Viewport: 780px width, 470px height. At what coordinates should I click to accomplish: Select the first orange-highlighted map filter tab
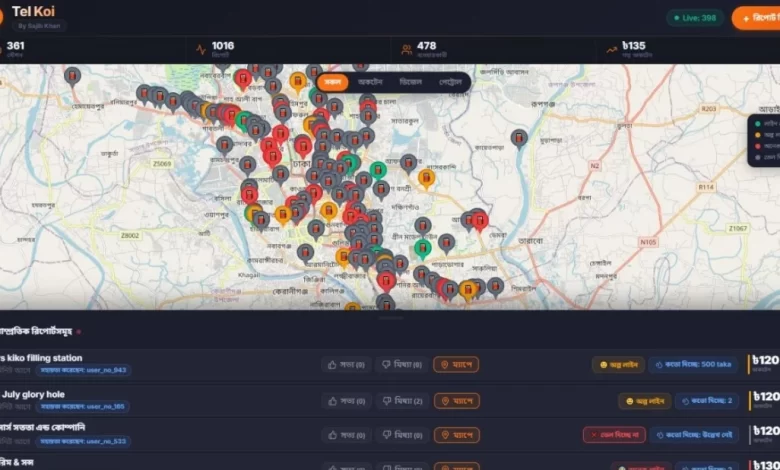[333, 82]
